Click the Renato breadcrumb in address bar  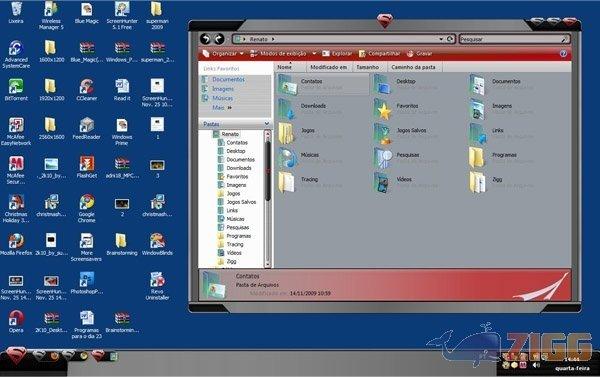pos(259,39)
